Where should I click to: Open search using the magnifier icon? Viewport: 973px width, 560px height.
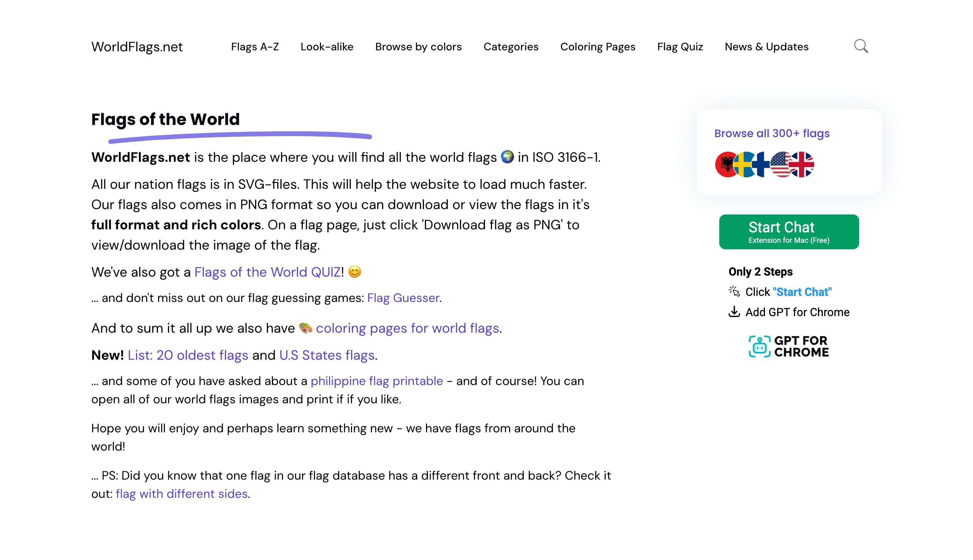[862, 46]
